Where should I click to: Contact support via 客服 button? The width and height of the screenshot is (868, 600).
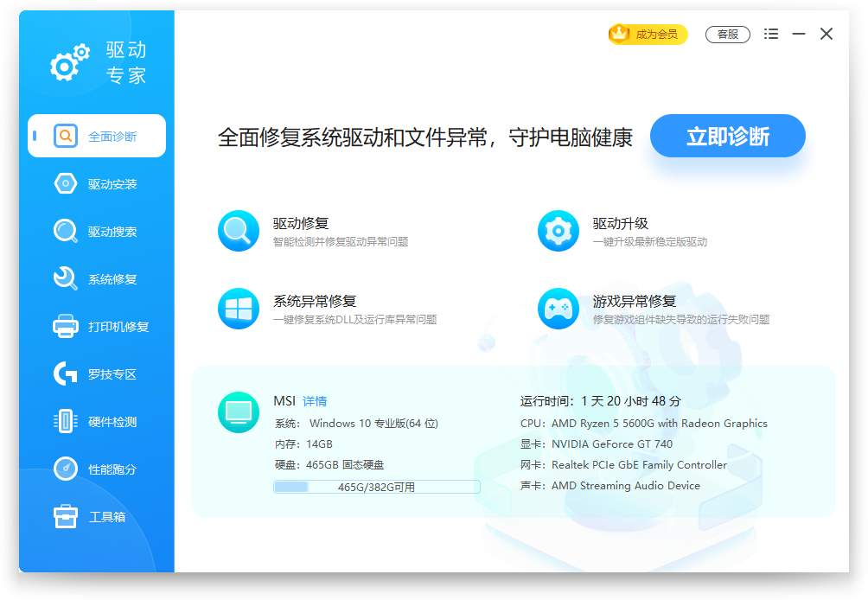click(727, 35)
